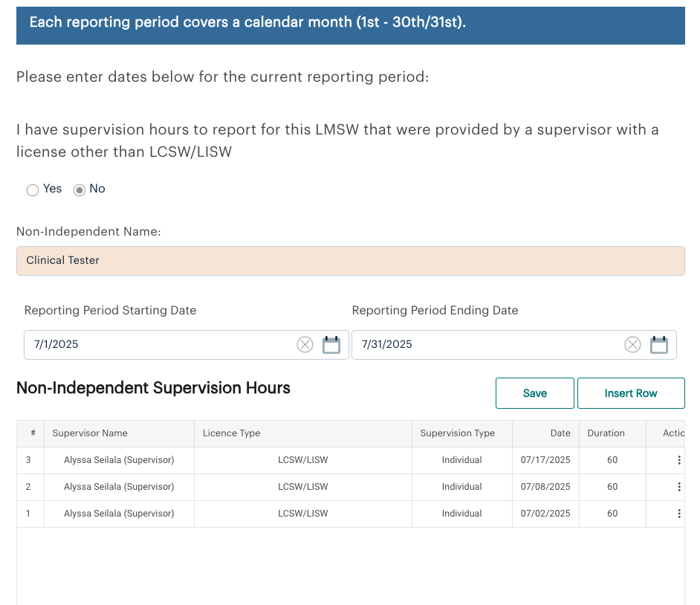Click Individual supervision type in row 1
The width and height of the screenshot is (700, 605).
pyautogui.click(x=462, y=514)
